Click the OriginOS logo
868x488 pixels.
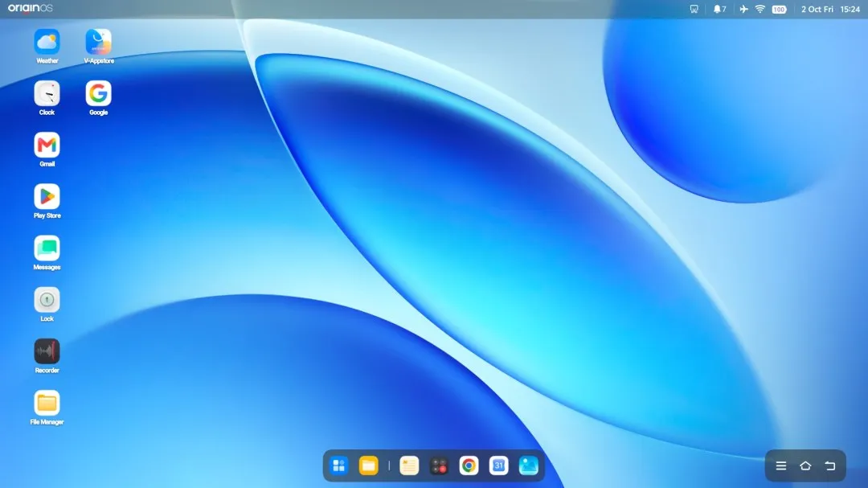point(31,8)
